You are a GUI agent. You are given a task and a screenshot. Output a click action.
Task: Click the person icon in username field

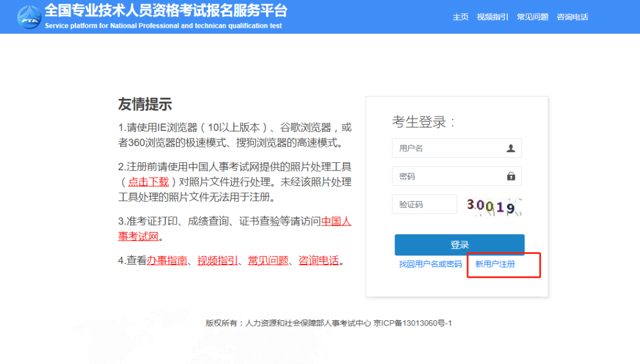click(x=511, y=148)
